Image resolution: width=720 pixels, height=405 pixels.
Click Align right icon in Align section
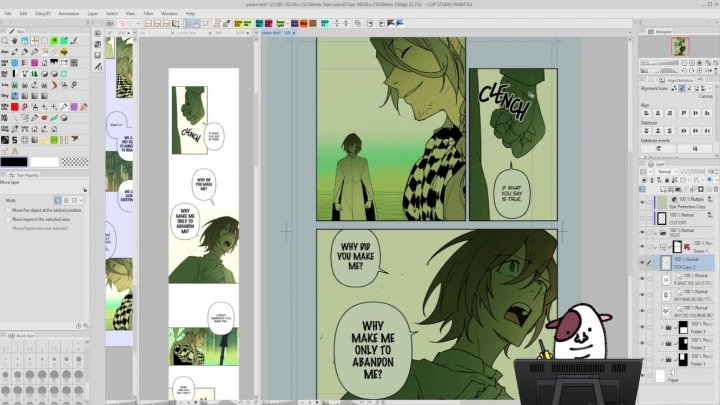click(x=669, y=113)
